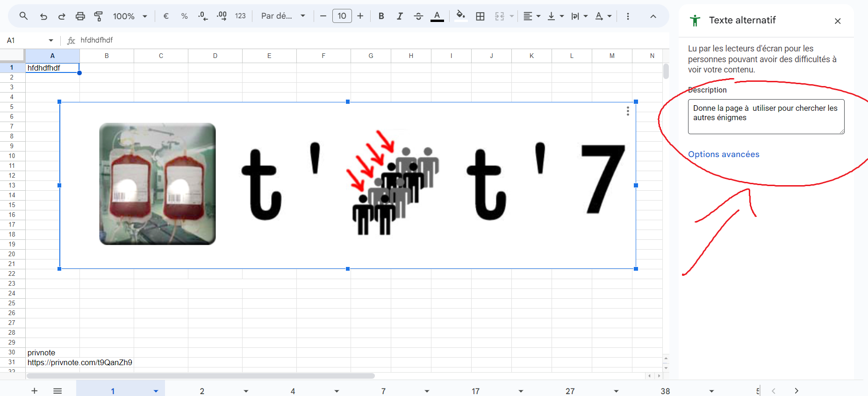This screenshot has height=396, width=868.
Task: Format cell as euro currency
Action: coord(166,16)
